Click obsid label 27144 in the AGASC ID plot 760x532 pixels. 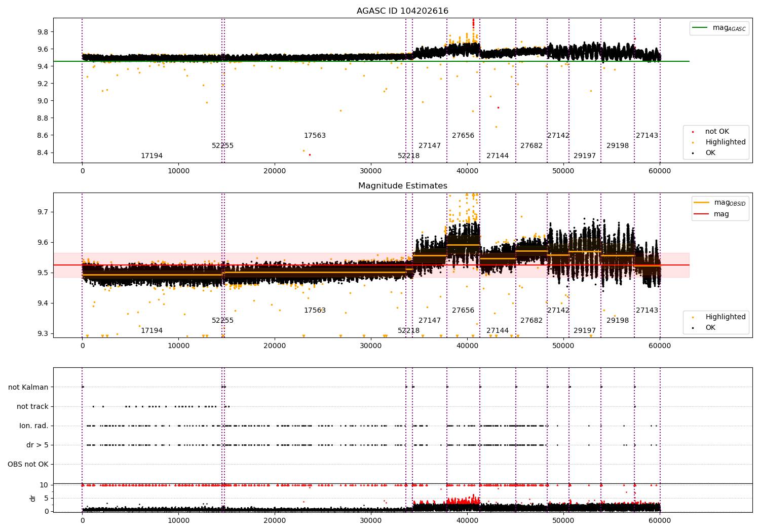498,156
